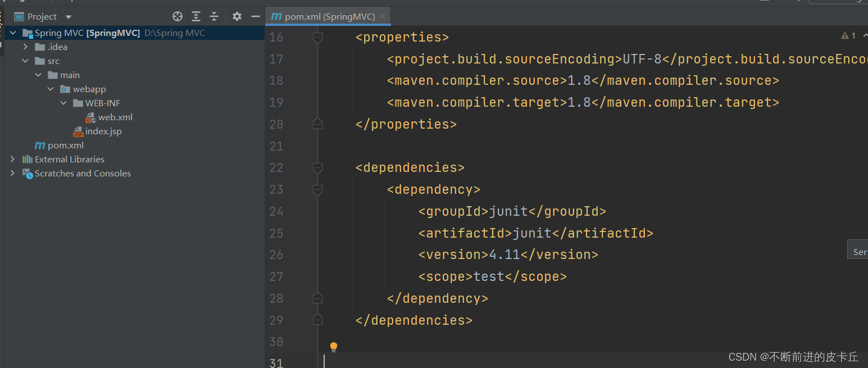Click the 1.8 value of maven.compiler.source

pos(579,80)
